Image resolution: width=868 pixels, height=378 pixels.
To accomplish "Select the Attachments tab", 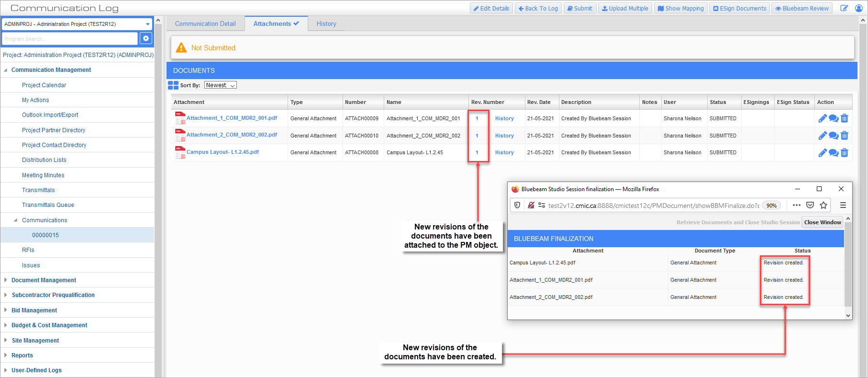I will (276, 23).
